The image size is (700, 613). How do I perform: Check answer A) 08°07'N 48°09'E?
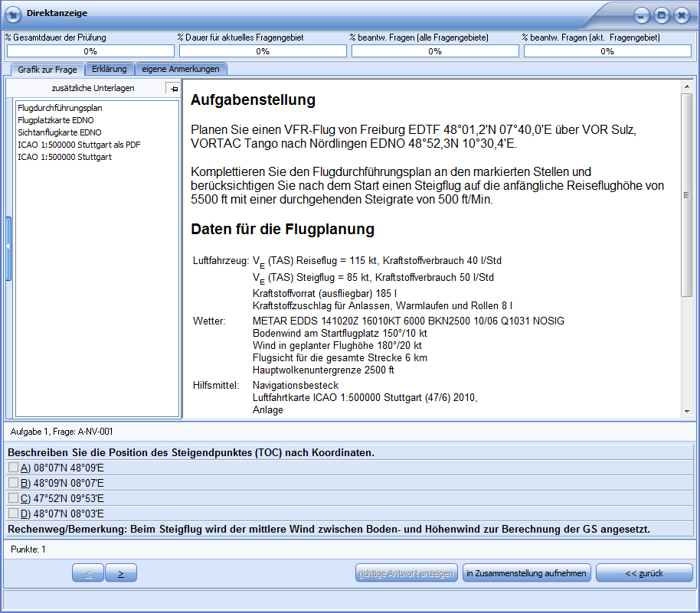pyautogui.click(x=13, y=467)
